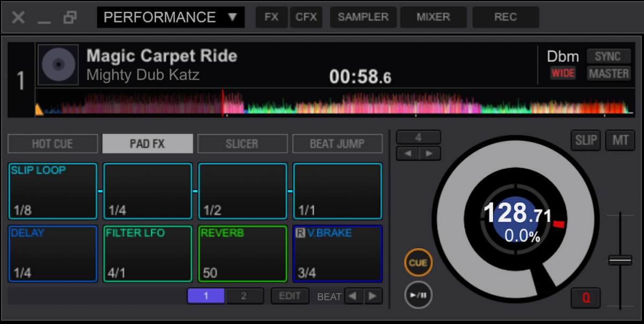Click the EDIT button below the pads
644x324 pixels.
click(290, 295)
